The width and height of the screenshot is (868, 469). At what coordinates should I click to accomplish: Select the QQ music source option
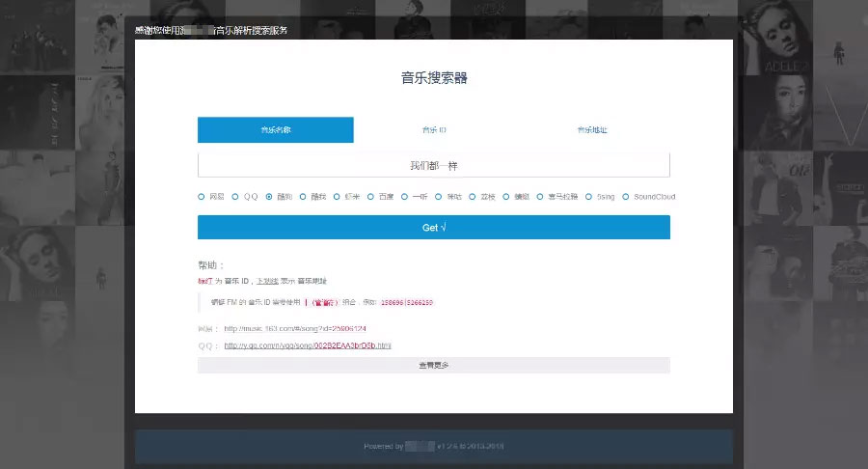tap(235, 196)
